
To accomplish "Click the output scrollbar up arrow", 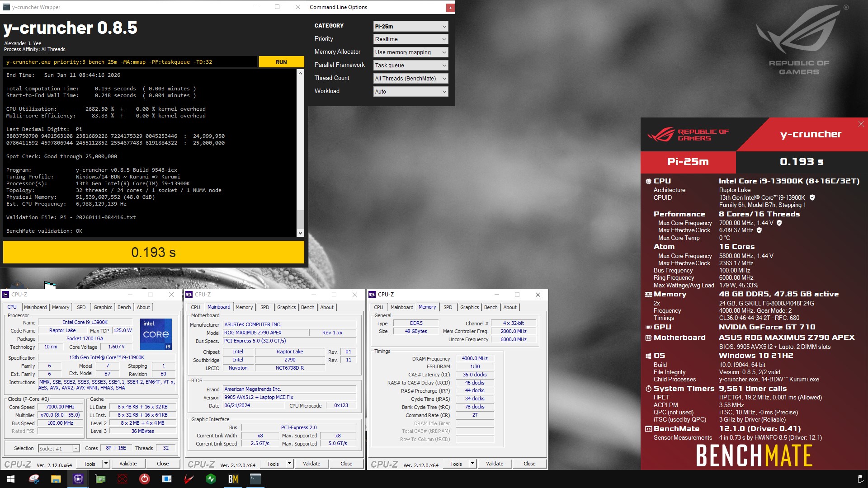I will tap(300, 73).
